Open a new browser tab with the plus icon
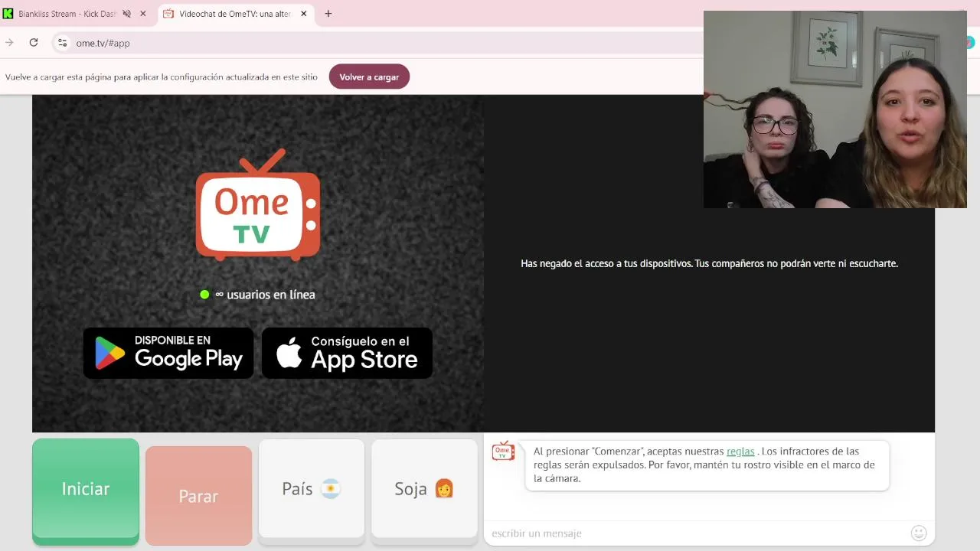The width and height of the screenshot is (980, 551). [328, 14]
